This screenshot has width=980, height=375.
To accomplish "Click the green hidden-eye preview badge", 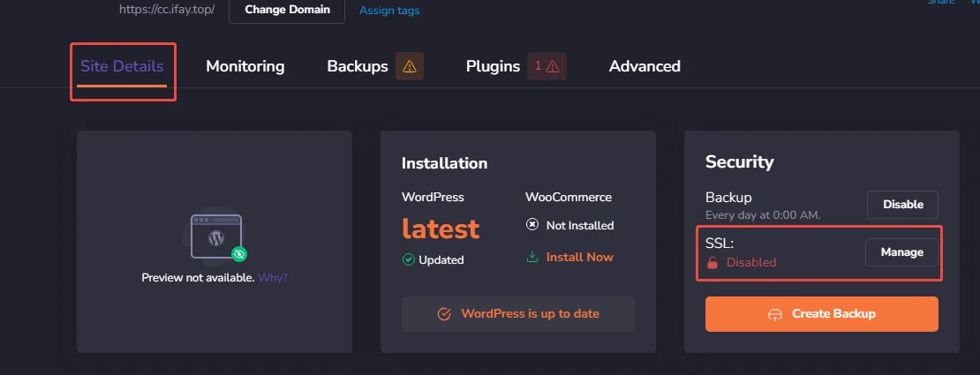I will (x=238, y=254).
